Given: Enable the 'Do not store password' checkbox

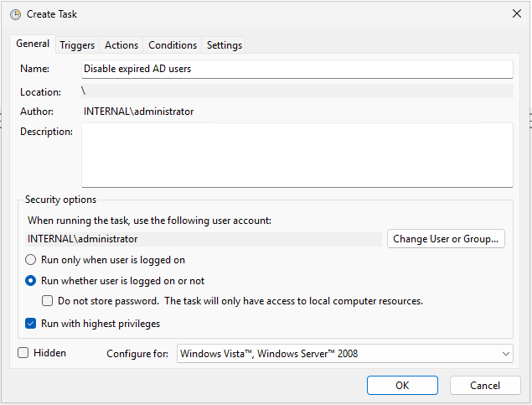Looking at the screenshot, I should (48, 301).
